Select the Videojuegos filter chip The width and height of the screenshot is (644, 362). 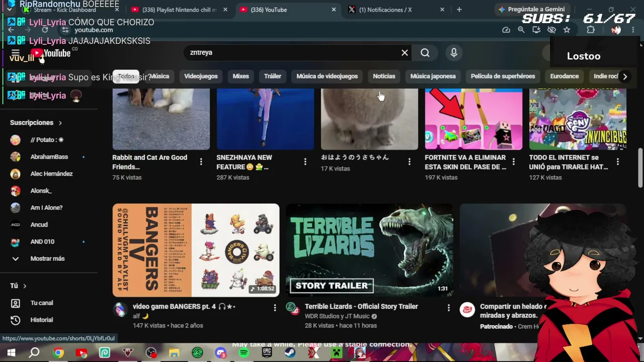click(x=201, y=76)
